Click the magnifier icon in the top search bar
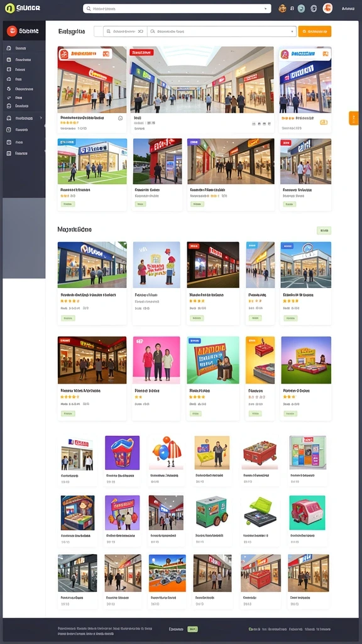Viewport: 362px width, 644px height. [89, 8]
